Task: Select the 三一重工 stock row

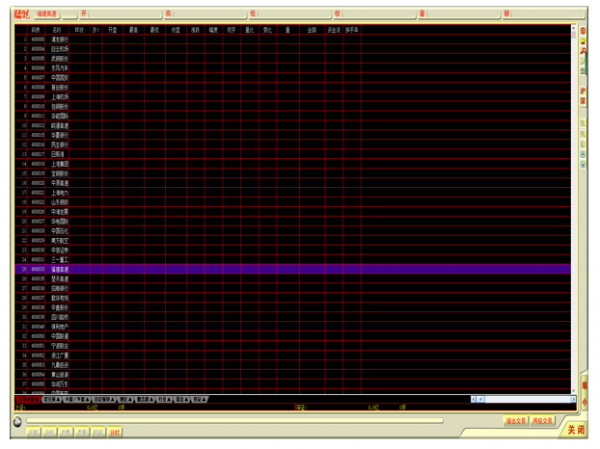Action: (x=293, y=260)
